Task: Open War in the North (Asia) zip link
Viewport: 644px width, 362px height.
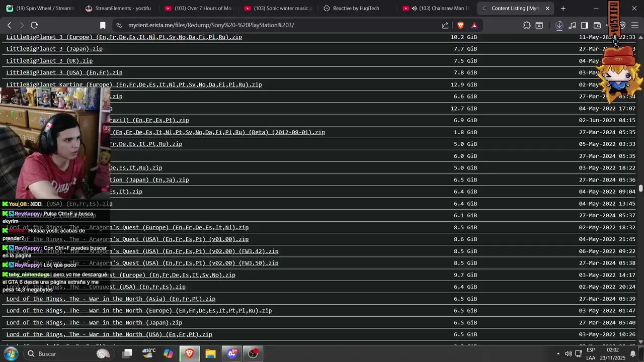Action: [x=111, y=299]
